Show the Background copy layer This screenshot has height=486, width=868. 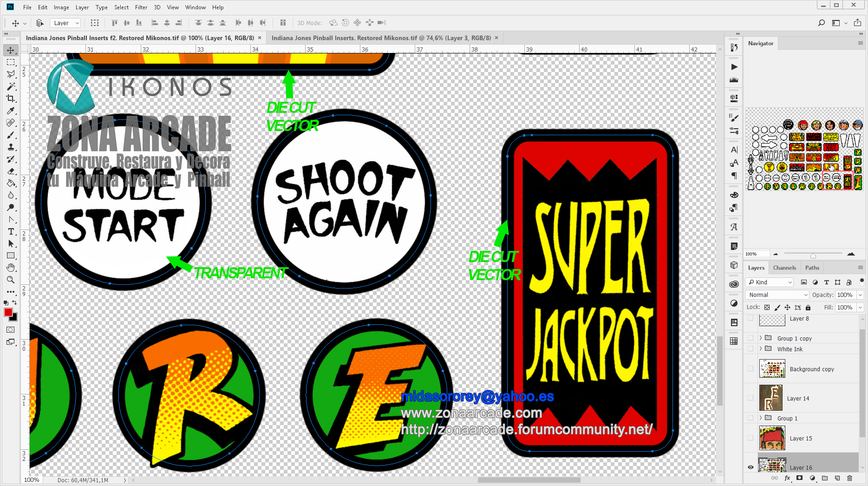tap(751, 369)
